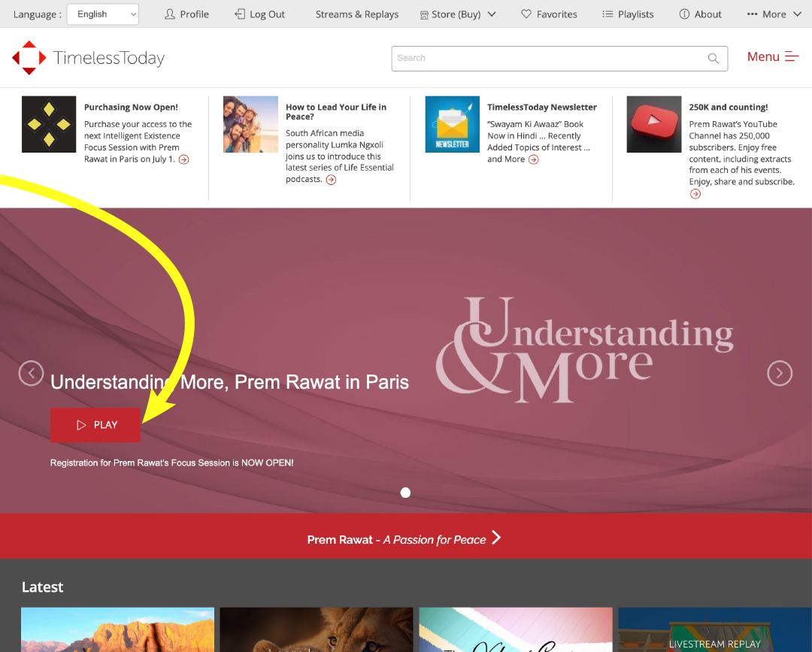Image resolution: width=812 pixels, height=652 pixels.
Task: Open Prem Rawat - A Passion for Peace banner
Action: pyautogui.click(x=406, y=536)
